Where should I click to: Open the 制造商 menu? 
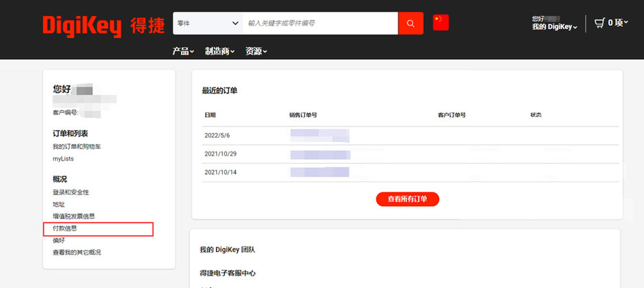(219, 52)
